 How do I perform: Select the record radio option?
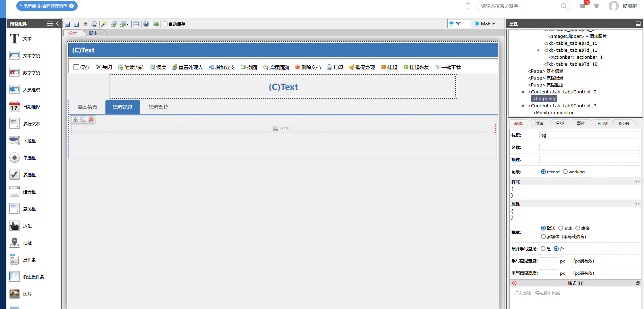[x=543, y=172]
